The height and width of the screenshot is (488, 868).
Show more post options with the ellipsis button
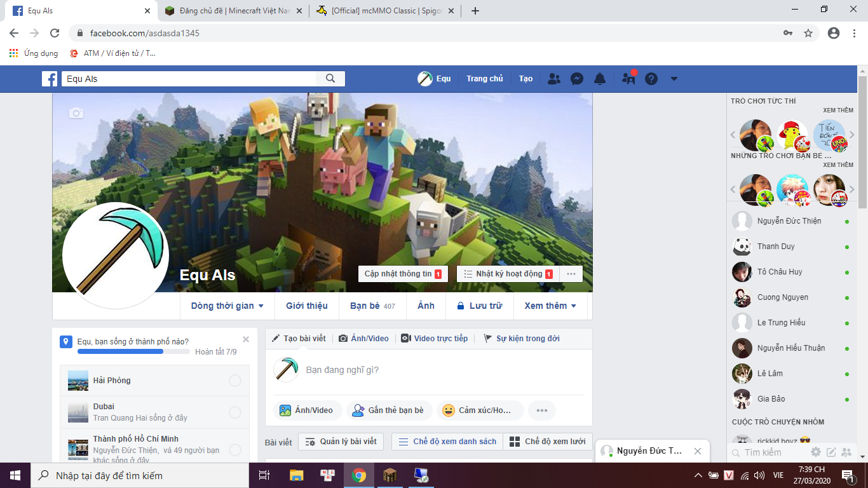542,410
